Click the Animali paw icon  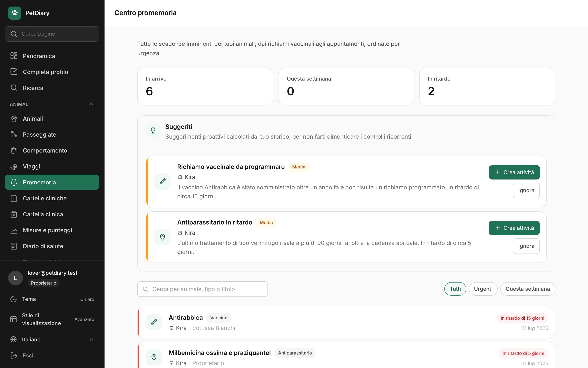coord(14,119)
